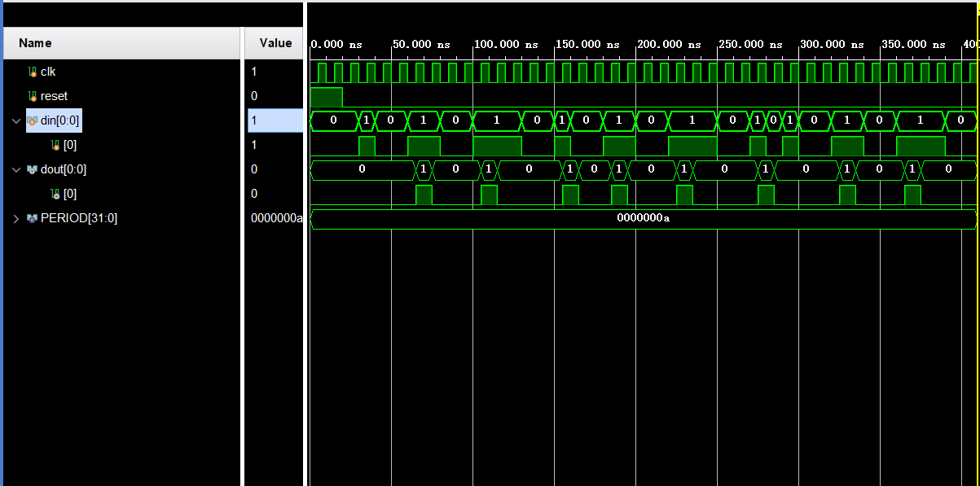Click the 200.000 ns mark on time ruler
980x486 pixels.
669,45
